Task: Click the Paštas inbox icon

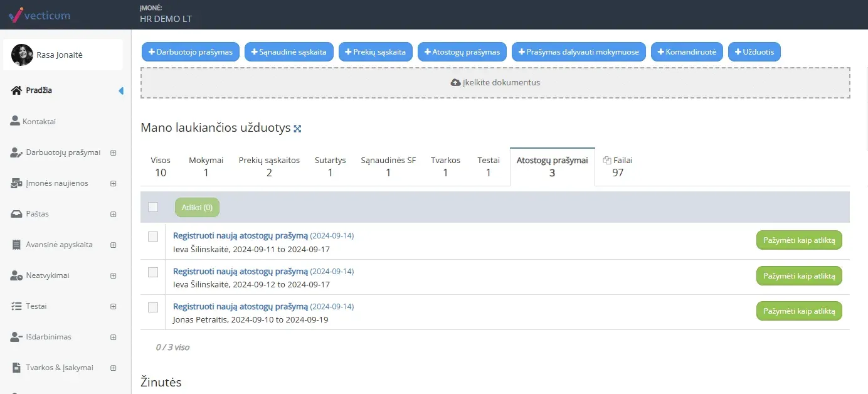Action: click(x=16, y=214)
